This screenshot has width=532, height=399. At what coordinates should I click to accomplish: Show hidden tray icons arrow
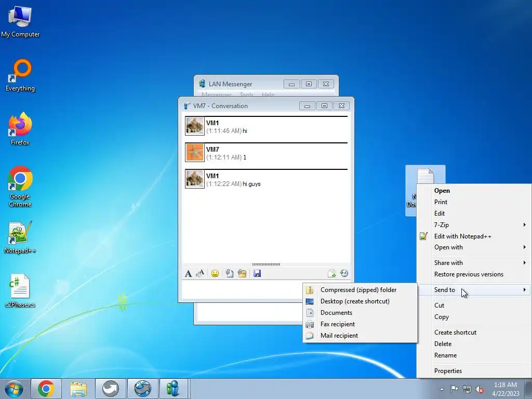442,389
